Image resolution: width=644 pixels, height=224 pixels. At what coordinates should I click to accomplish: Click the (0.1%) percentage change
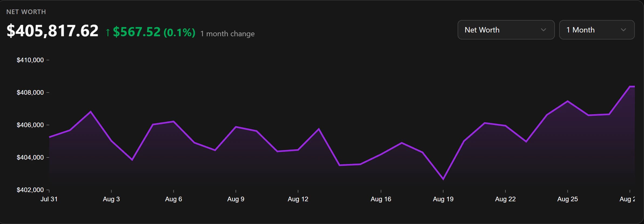[179, 33]
